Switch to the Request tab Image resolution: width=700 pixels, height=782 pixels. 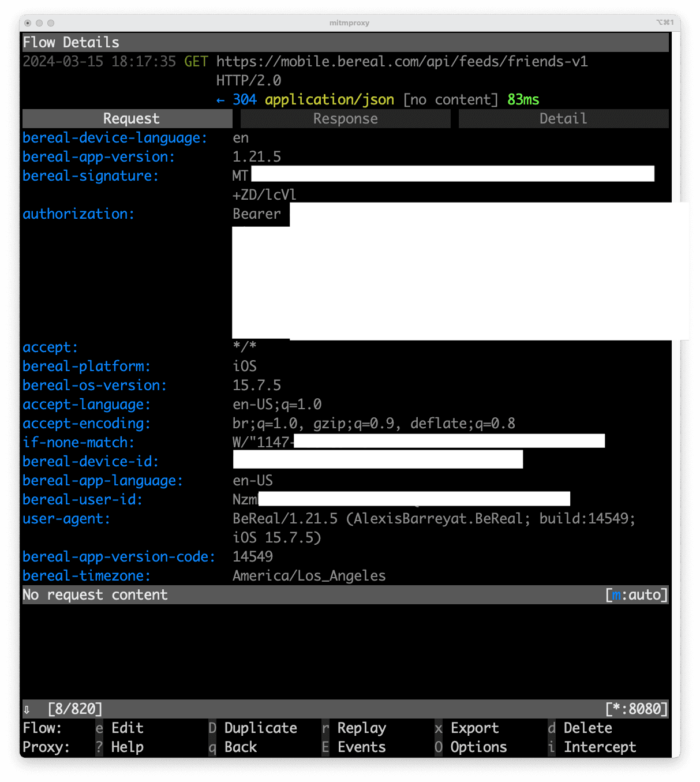128,118
